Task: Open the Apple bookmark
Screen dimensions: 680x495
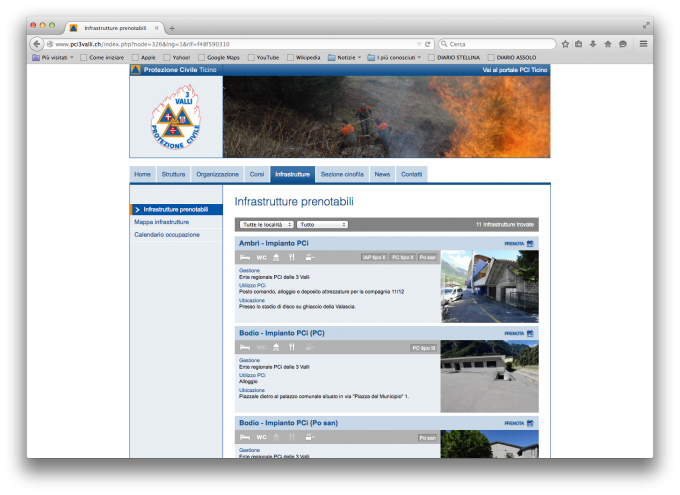Action: (x=144, y=57)
